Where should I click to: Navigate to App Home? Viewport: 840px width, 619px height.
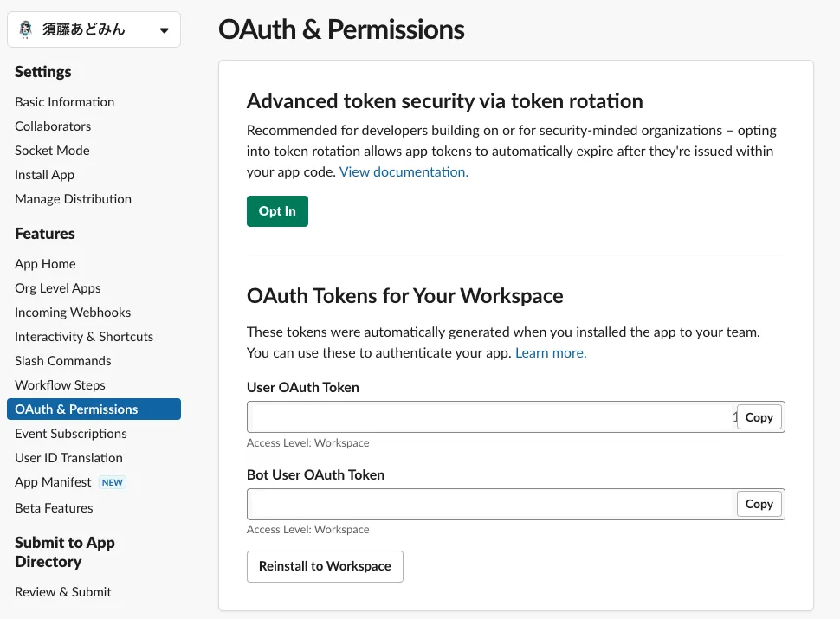pyautogui.click(x=45, y=264)
